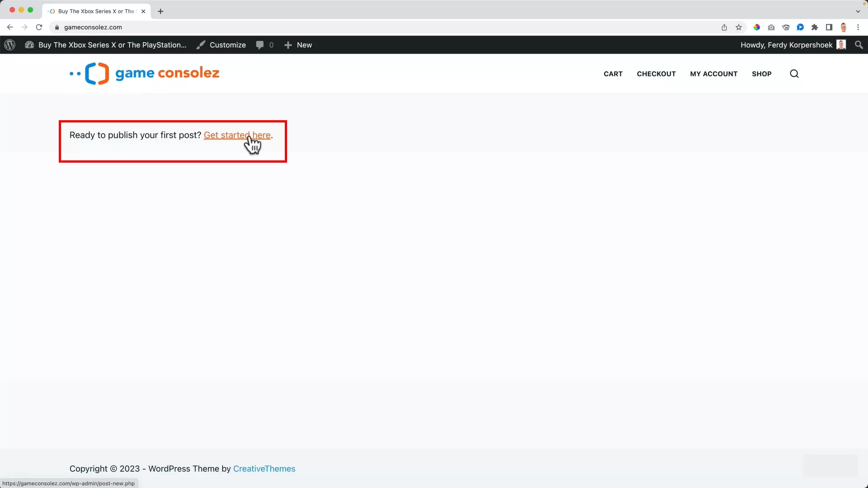
Task: Expand the browser downward chevron near window edge
Action: (x=858, y=11)
